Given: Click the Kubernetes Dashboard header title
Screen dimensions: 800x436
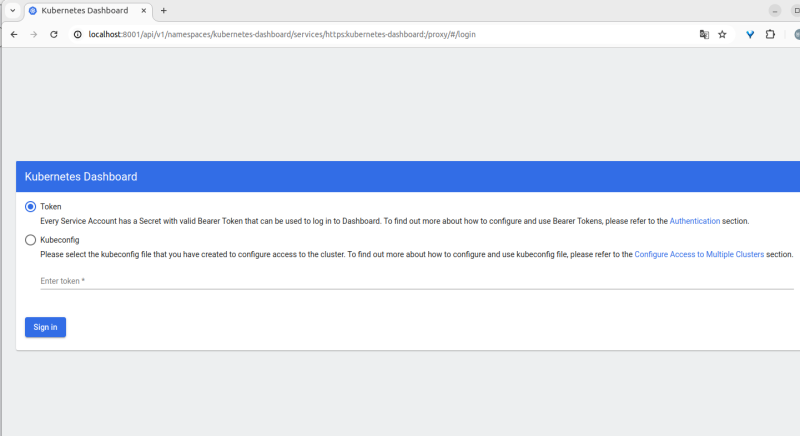Looking at the screenshot, I should click(x=81, y=176).
